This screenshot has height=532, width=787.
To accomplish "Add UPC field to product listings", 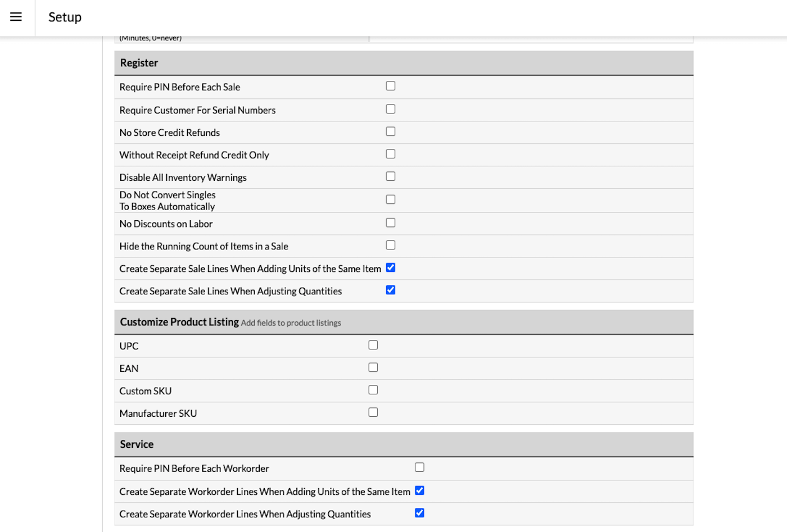I will tap(373, 345).
